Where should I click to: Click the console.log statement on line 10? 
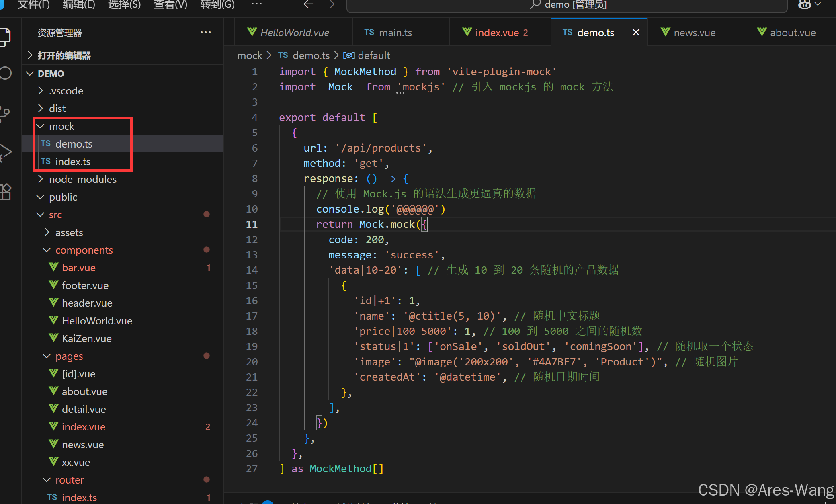coord(381,209)
